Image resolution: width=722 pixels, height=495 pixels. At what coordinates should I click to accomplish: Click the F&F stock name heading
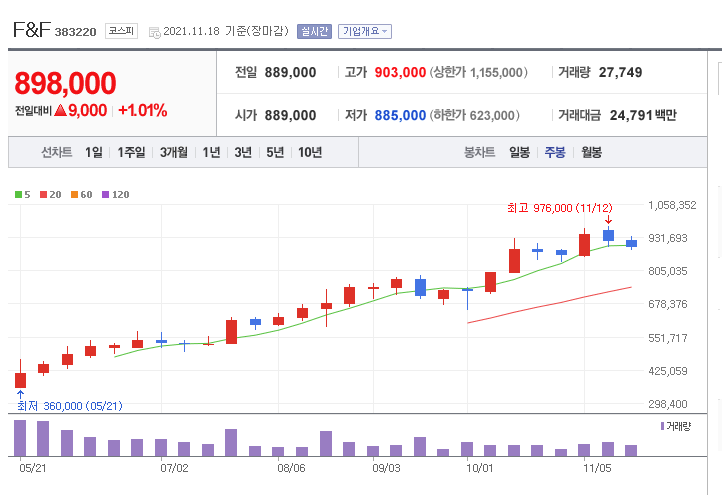[x=31, y=30]
